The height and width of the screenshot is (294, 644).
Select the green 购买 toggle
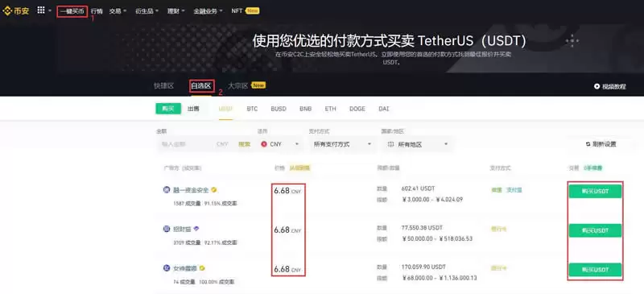point(168,109)
